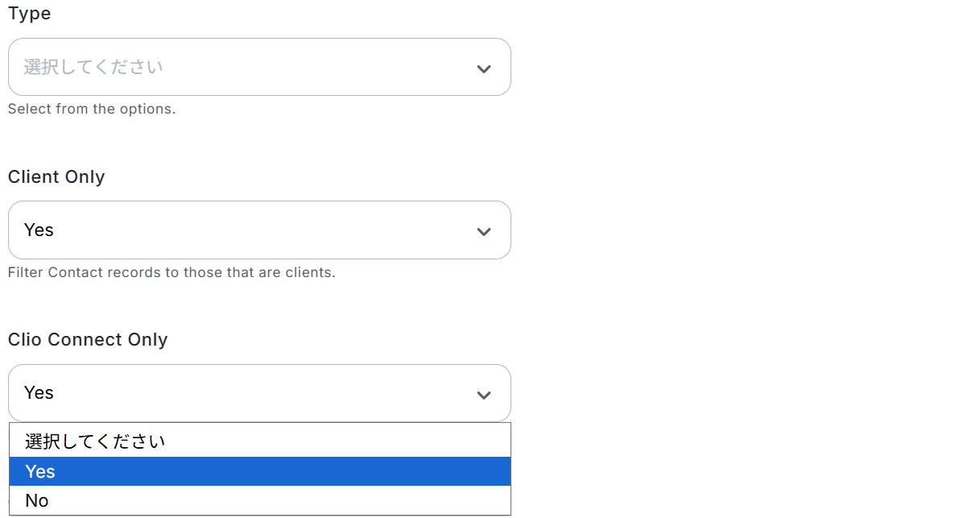Pick "No" in the open option list
Screen dimensions: 980x518
point(37,500)
